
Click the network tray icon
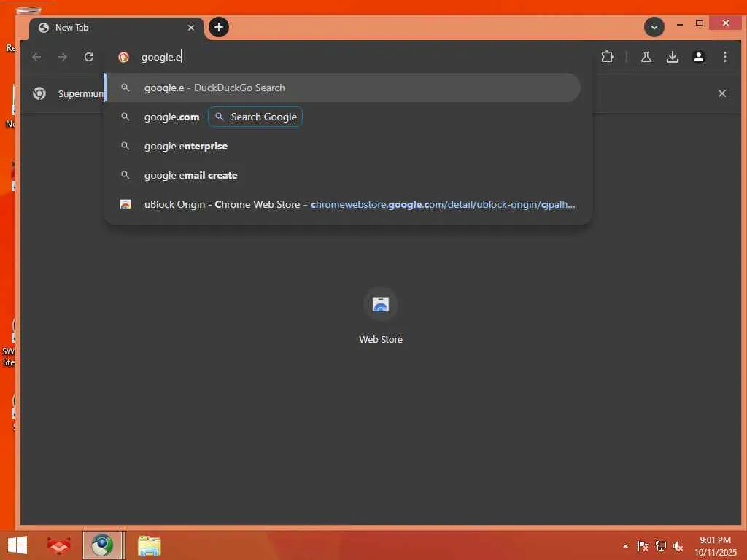pyautogui.click(x=660, y=546)
